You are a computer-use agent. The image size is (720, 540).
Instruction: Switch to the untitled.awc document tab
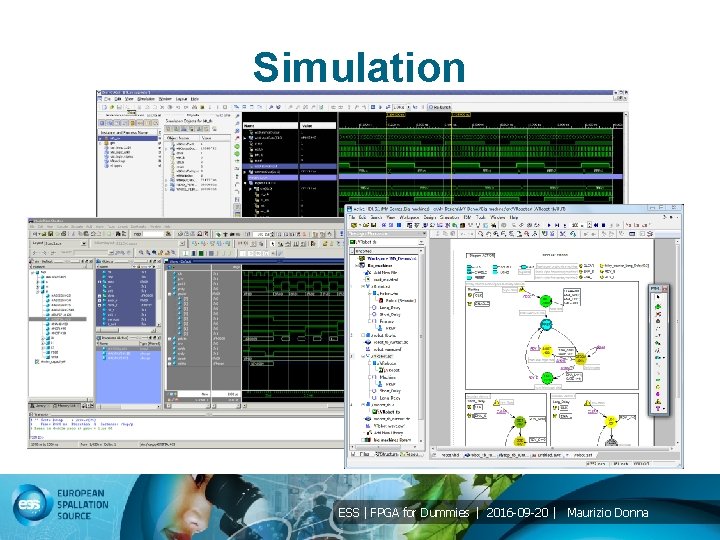(x=549, y=455)
